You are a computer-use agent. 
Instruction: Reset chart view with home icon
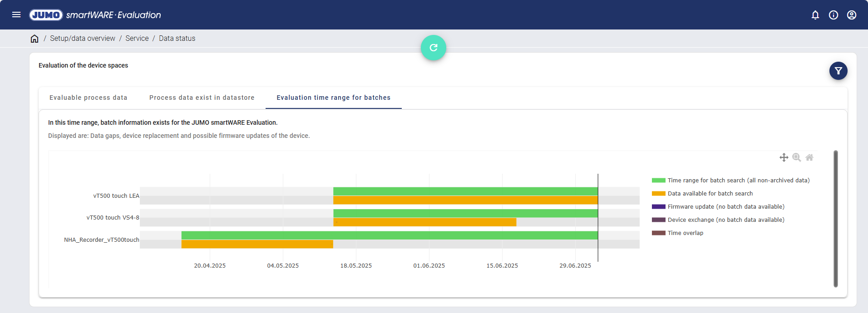(x=809, y=157)
